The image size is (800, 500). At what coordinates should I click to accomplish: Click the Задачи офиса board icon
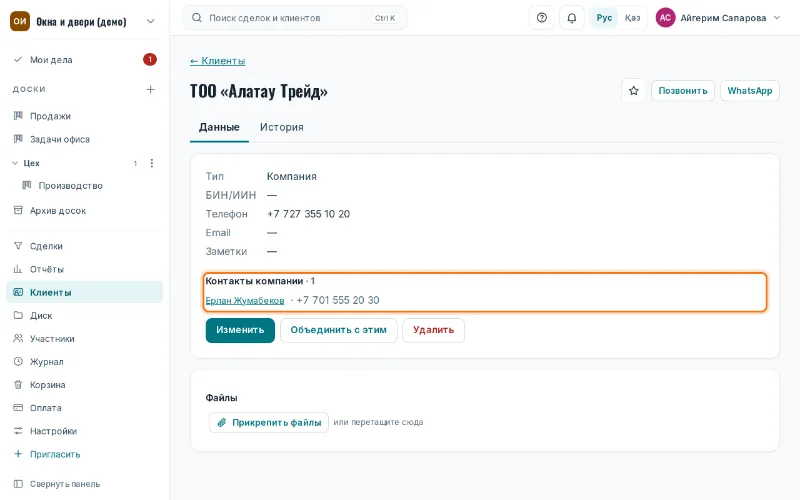[x=18, y=139]
